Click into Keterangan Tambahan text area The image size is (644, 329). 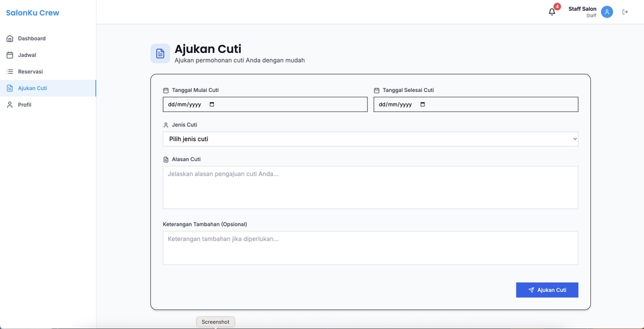point(370,248)
